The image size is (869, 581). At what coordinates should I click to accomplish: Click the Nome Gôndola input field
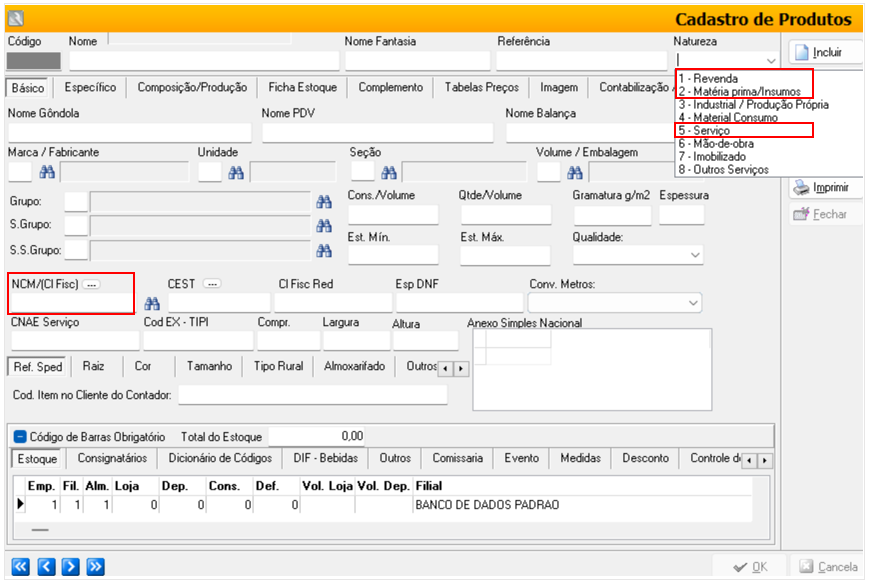tap(129, 132)
